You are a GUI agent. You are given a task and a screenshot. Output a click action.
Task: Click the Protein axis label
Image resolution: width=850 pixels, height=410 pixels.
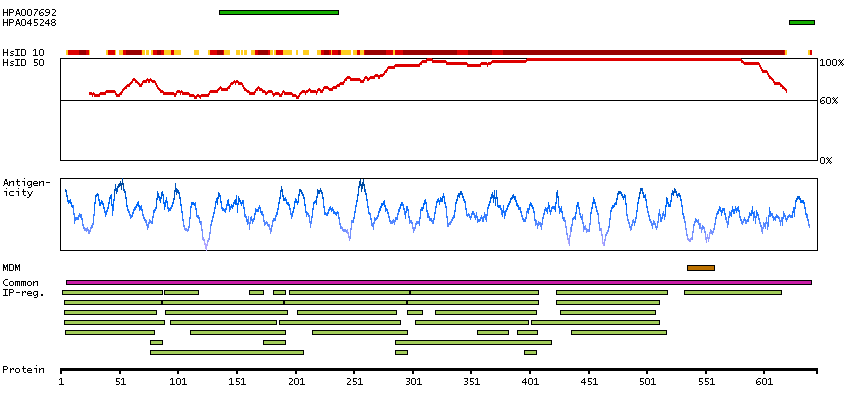click(x=23, y=370)
